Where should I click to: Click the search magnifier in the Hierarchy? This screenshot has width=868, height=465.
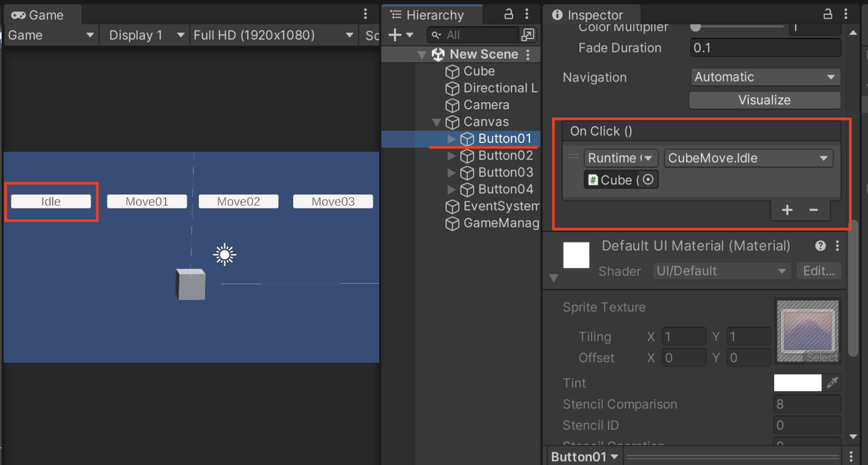(x=435, y=34)
